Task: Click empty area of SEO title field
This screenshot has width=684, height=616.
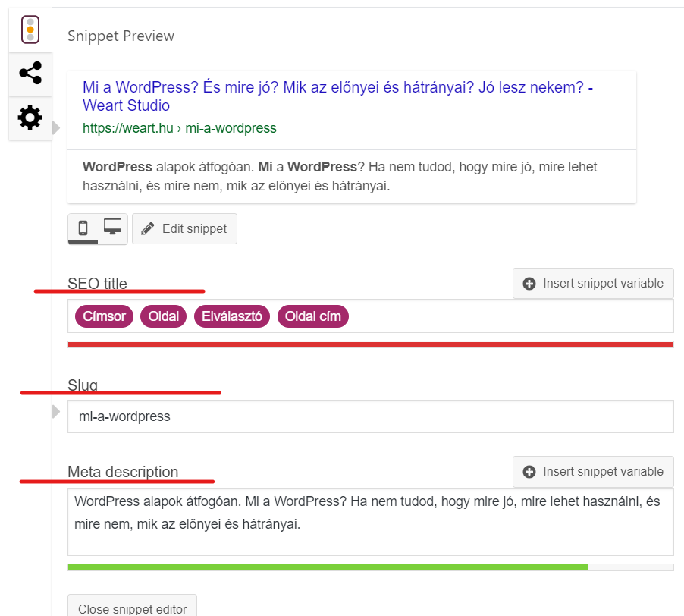Action: [508, 316]
